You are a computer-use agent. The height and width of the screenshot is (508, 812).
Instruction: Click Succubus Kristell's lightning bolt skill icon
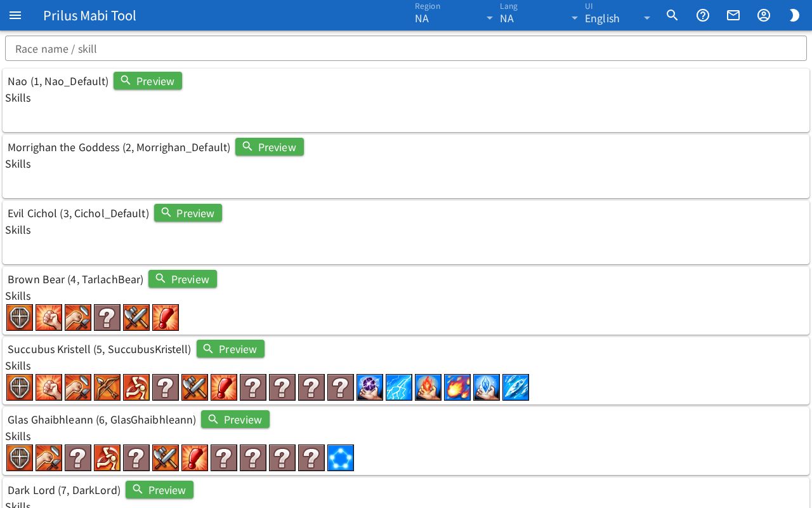(399, 387)
